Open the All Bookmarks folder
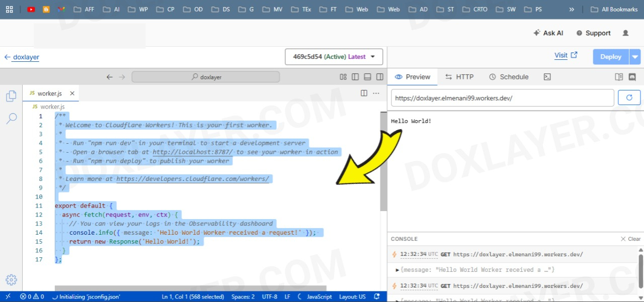The image size is (644, 302). click(x=614, y=9)
